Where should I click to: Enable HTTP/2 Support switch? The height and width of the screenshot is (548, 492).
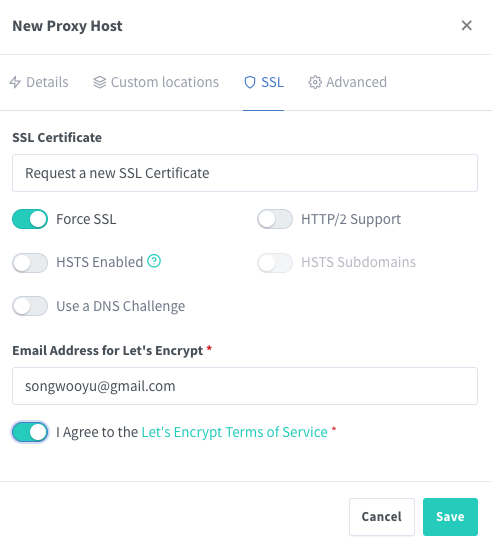275,219
